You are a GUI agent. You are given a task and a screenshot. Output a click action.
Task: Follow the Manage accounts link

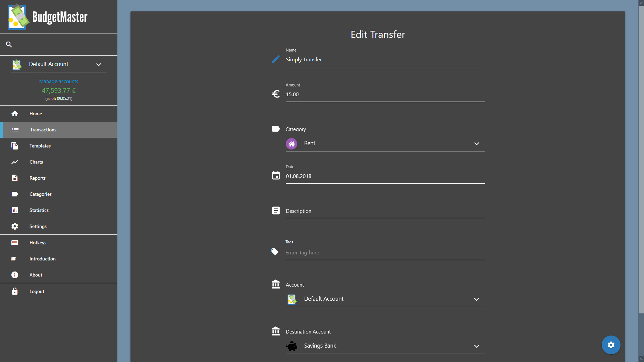click(x=58, y=81)
